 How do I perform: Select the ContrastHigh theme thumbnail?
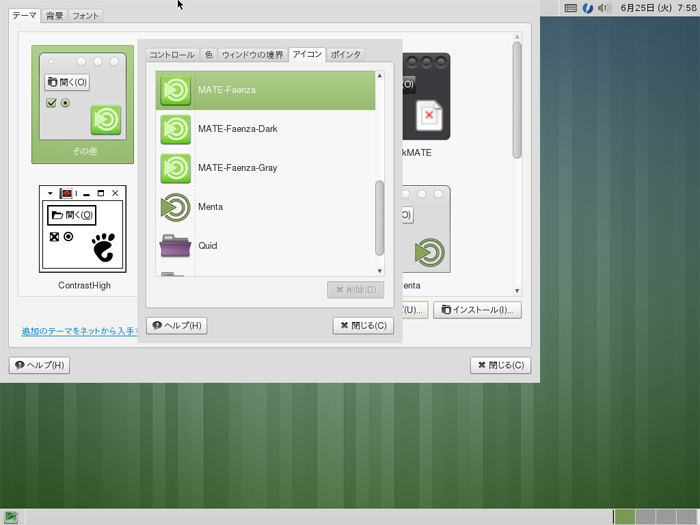pyautogui.click(x=83, y=229)
